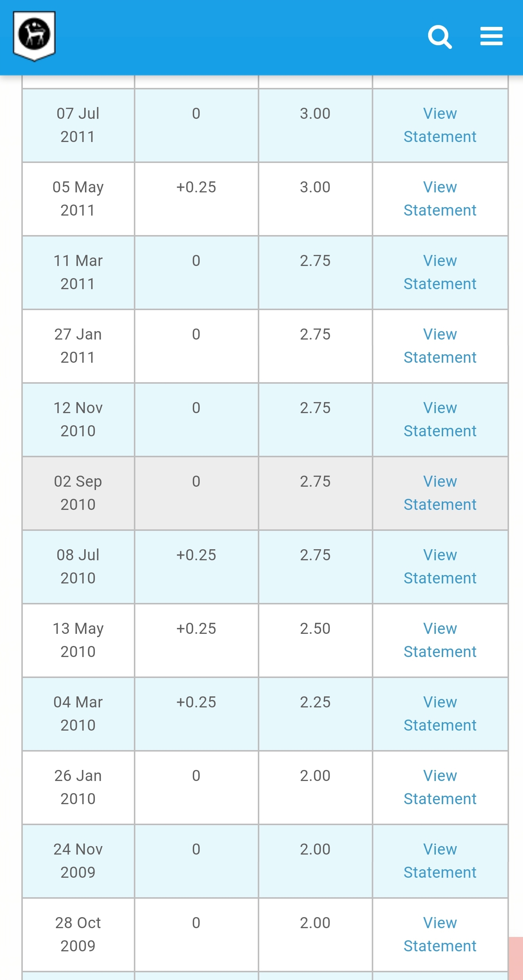
Task: Click +0.25 change for 13 May 2010
Action: pos(196,628)
